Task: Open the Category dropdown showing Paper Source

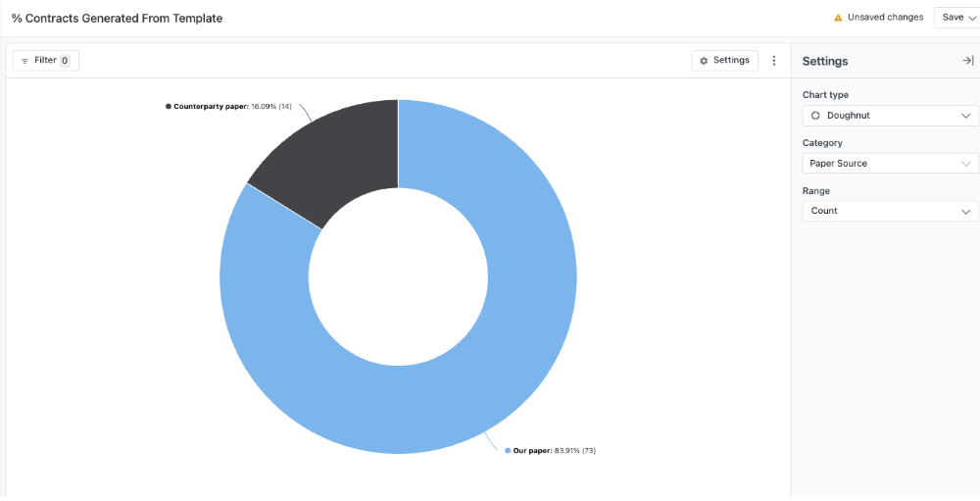Action: pos(889,164)
